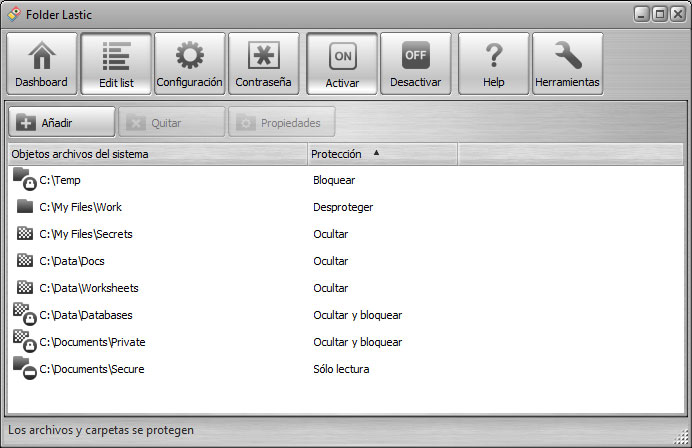Click hidden-locked icon for C:\Documents\Private
This screenshot has height=448, width=692.
tap(25, 341)
